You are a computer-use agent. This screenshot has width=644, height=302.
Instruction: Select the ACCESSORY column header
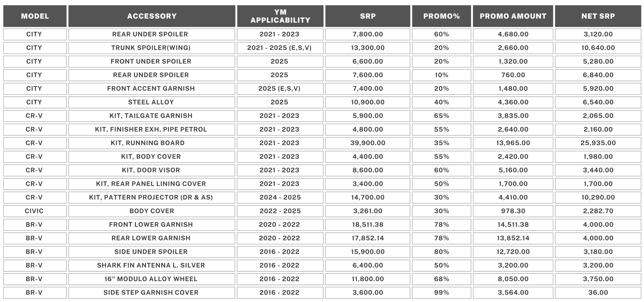(152, 16)
